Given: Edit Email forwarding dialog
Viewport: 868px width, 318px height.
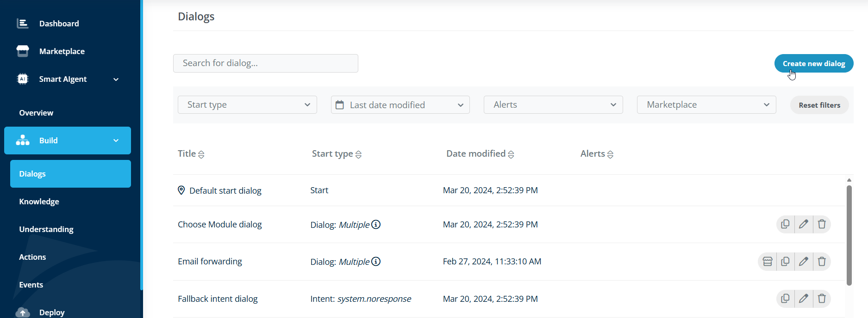Looking at the screenshot, I should [x=804, y=262].
